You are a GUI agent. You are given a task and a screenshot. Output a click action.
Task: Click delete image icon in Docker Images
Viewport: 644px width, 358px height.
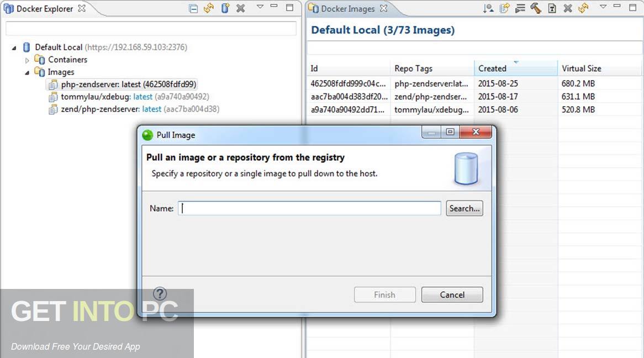pyautogui.click(x=568, y=8)
